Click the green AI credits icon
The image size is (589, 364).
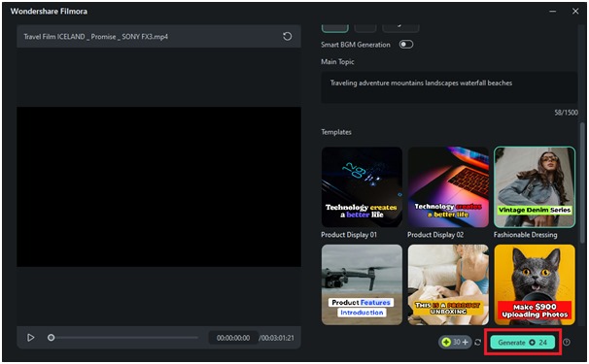pos(446,342)
